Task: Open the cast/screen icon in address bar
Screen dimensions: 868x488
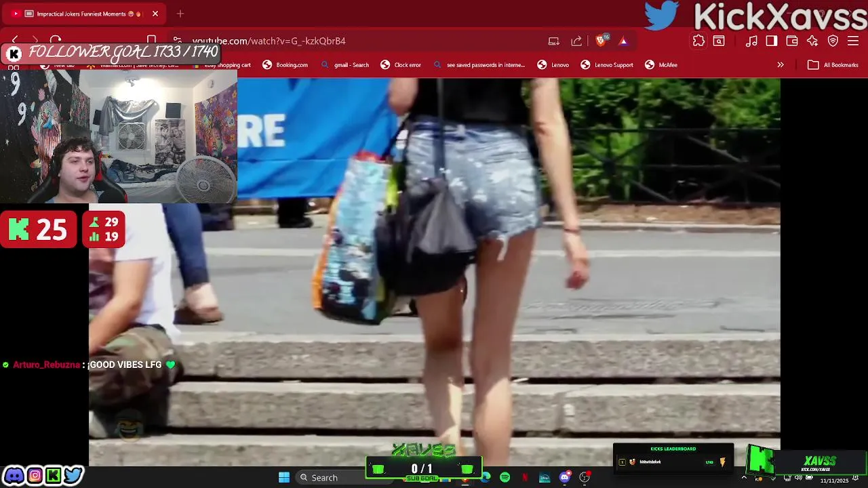Action: point(554,41)
